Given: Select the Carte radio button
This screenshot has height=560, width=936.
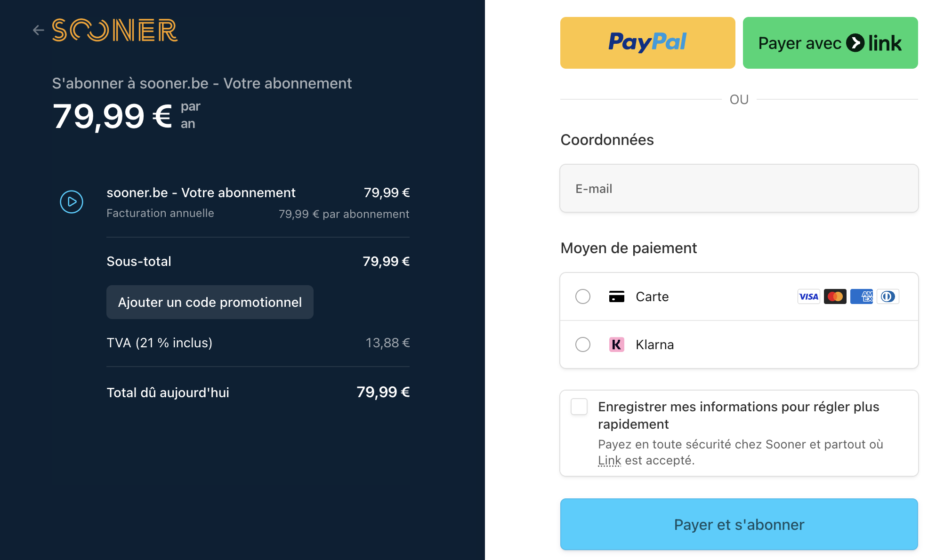Looking at the screenshot, I should pyautogui.click(x=583, y=296).
